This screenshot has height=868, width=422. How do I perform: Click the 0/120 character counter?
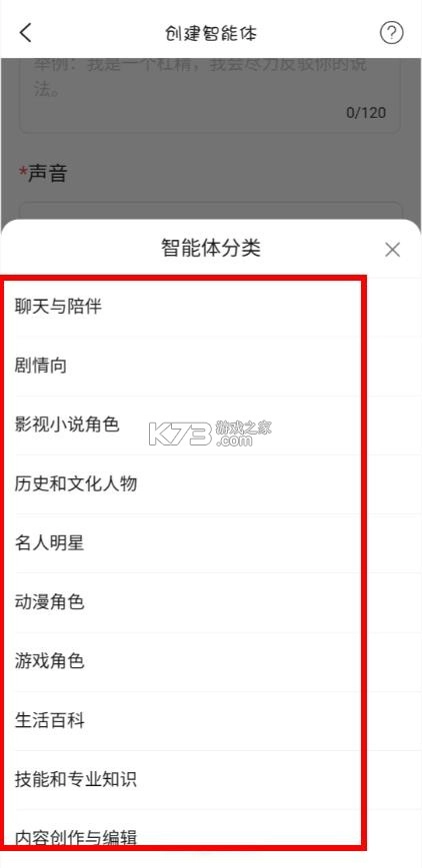point(366,113)
